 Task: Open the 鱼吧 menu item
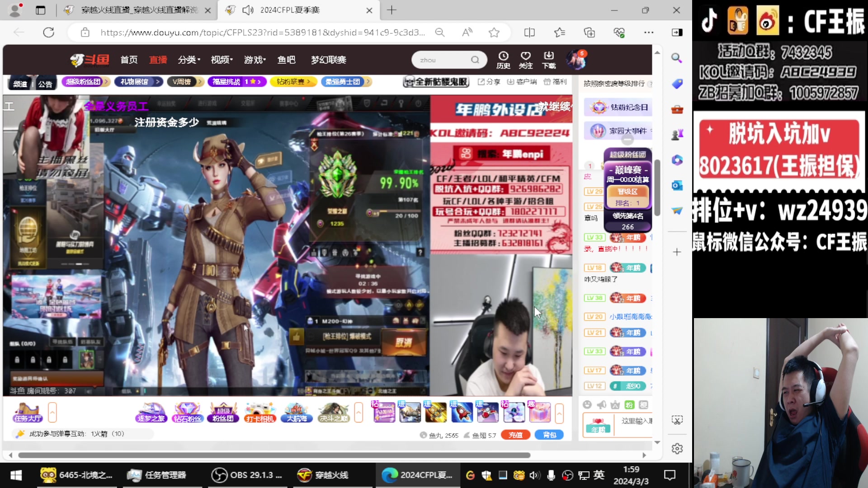pyautogui.click(x=286, y=60)
